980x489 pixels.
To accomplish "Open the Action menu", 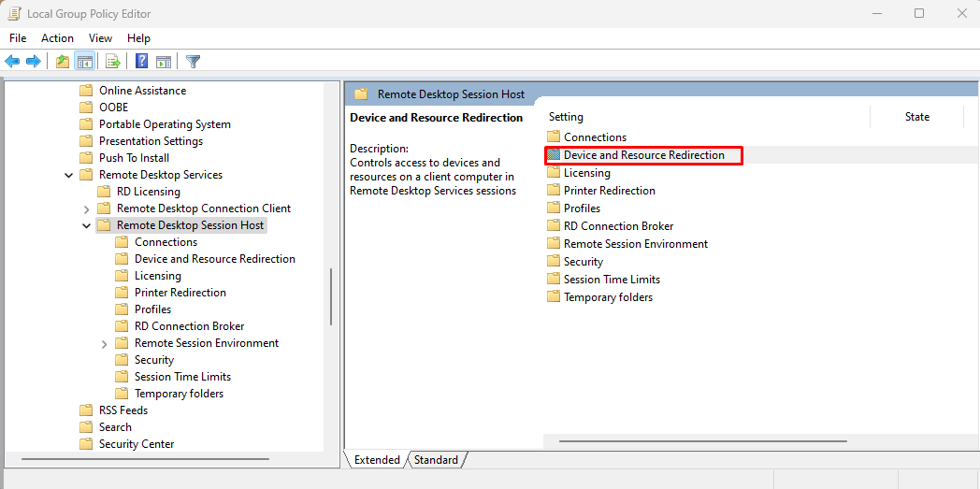I will point(57,38).
